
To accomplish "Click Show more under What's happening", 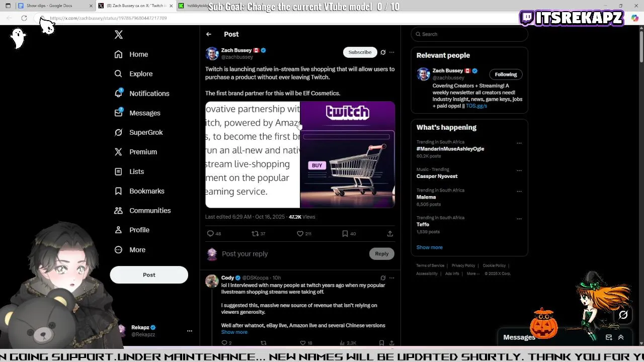I will pyautogui.click(x=430, y=247).
